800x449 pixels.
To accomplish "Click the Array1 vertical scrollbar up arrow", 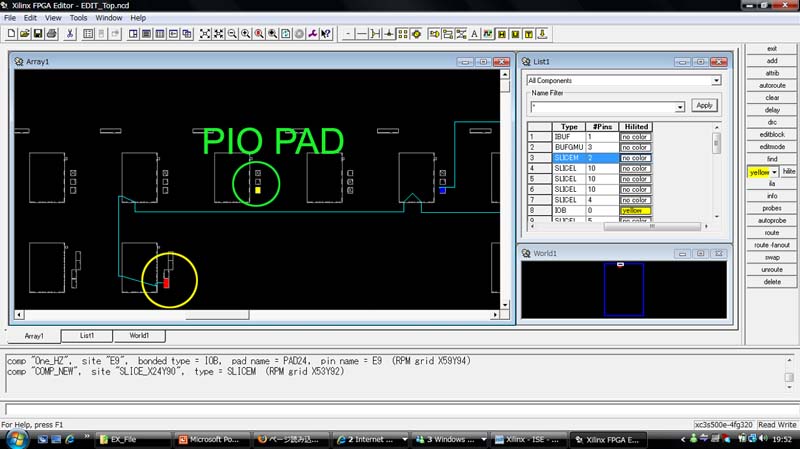I will tap(505, 74).
